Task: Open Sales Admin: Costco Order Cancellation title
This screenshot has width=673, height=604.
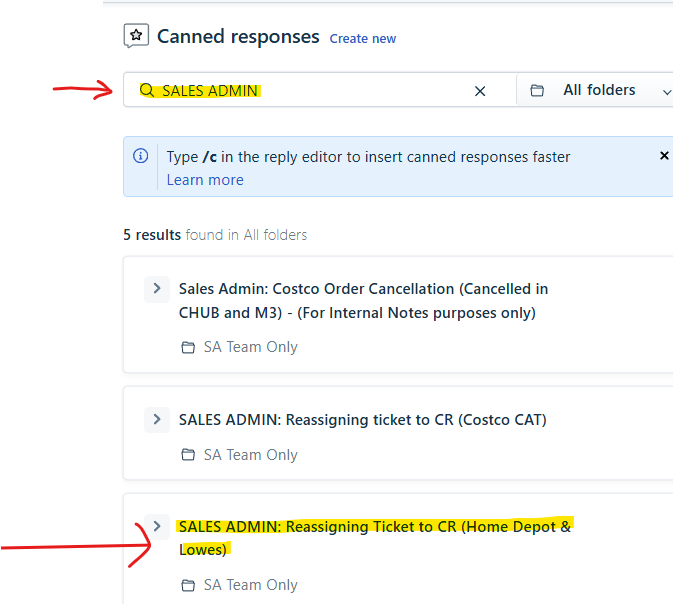Action: (363, 300)
